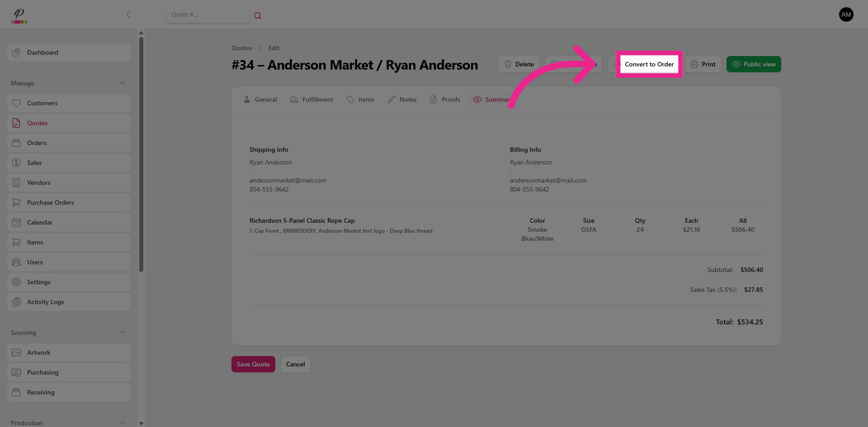
Task: Switch to the Fulfillment tab
Action: point(311,99)
